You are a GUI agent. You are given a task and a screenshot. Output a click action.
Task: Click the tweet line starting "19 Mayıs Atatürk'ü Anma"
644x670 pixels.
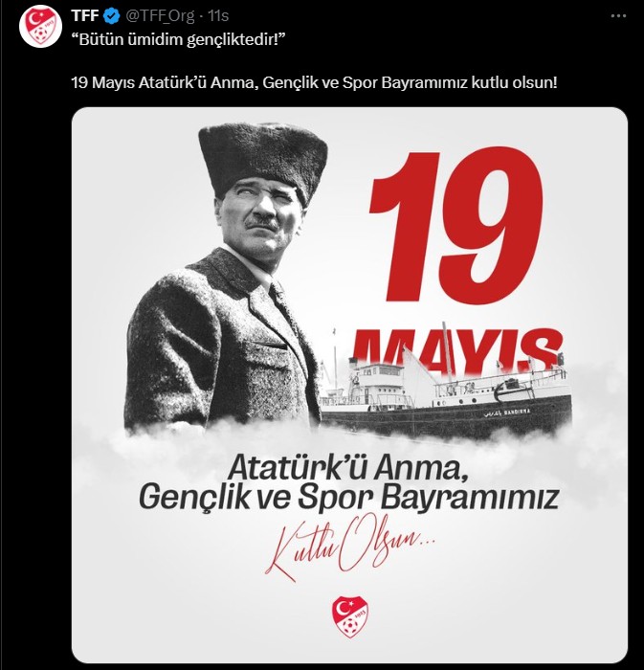(x=314, y=82)
